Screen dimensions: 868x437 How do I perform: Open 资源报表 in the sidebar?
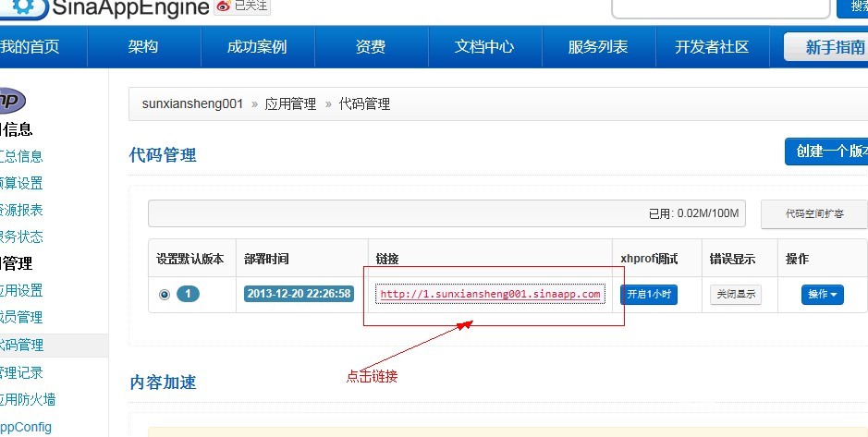click(x=21, y=211)
